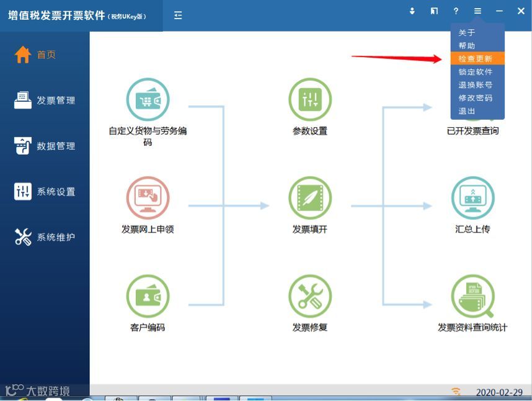
Task: Open 数据管理 sidebar icon
Action: pos(23,146)
